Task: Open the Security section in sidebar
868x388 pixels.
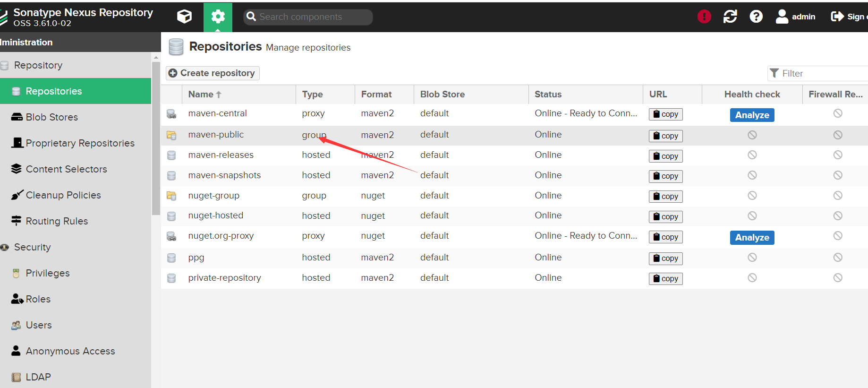Action: pos(76,247)
